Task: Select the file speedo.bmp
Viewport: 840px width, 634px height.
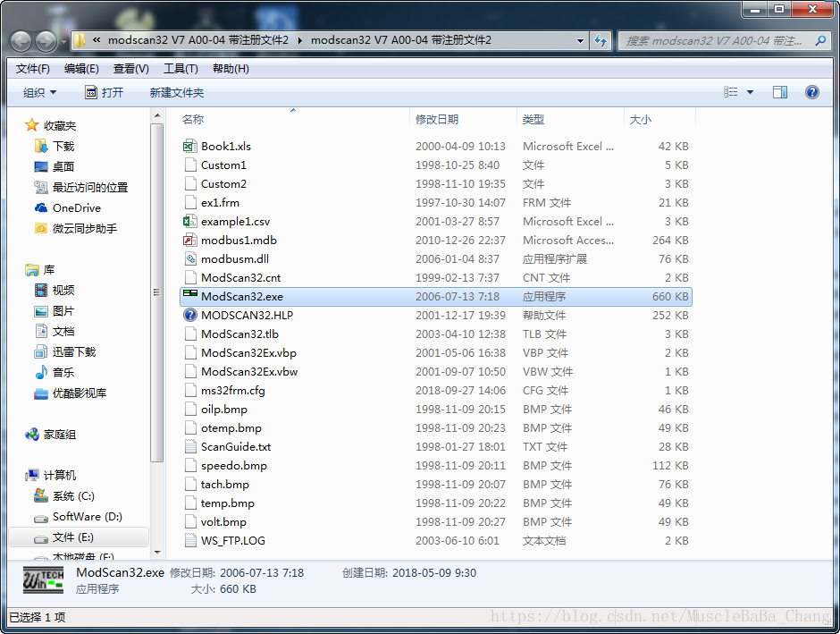Action: [x=233, y=465]
